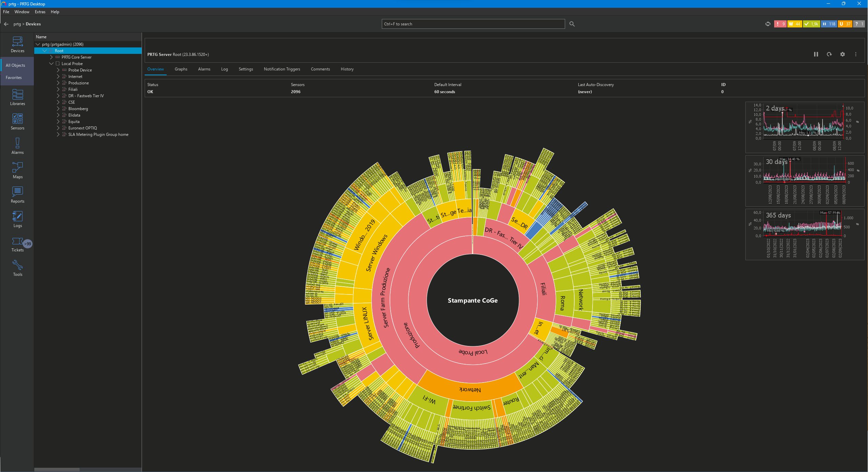
Task: Collapse the Local Probe tree node
Action: coord(51,64)
